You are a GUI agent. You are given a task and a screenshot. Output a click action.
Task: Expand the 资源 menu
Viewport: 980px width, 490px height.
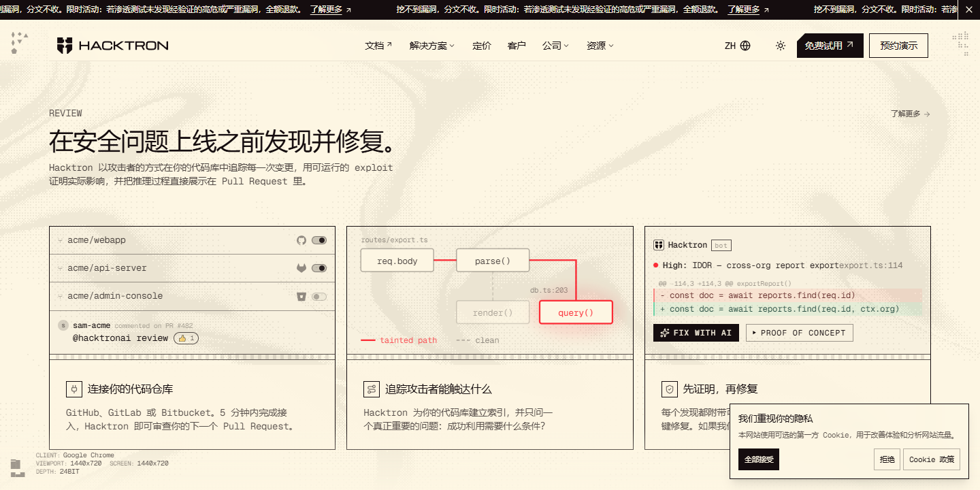point(600,46)
